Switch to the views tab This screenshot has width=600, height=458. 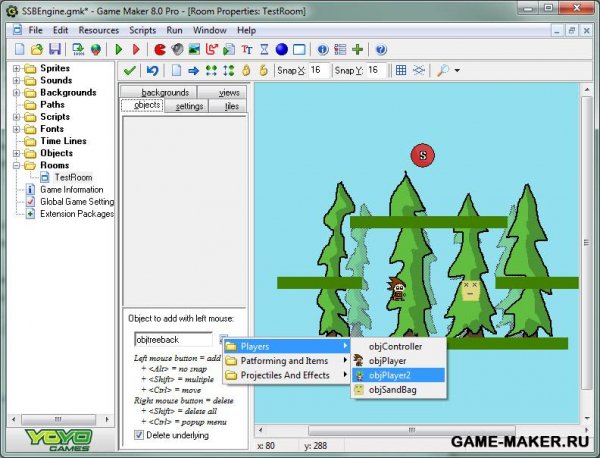point(222,92)
